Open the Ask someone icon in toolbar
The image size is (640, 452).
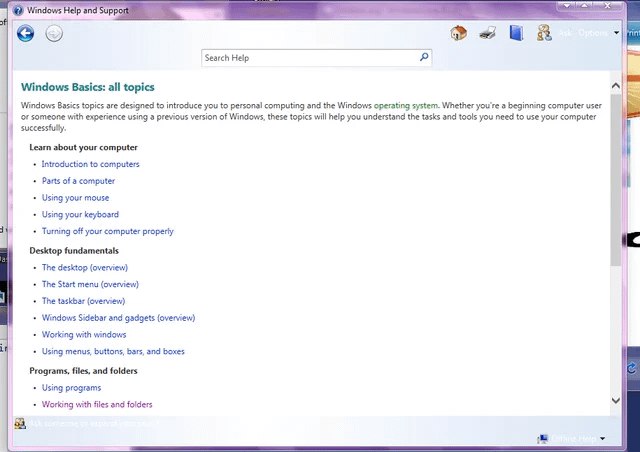pos(544,33)
